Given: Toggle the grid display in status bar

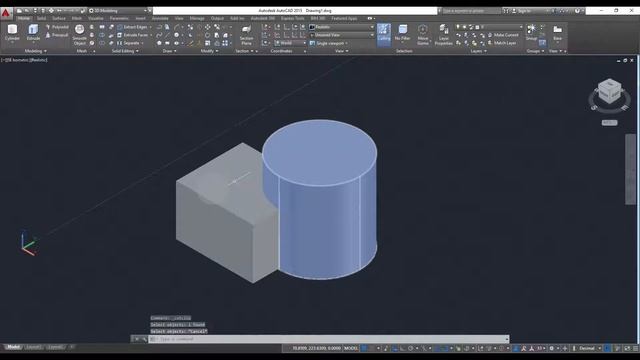Looking at the screenshot, I should 364,348.
